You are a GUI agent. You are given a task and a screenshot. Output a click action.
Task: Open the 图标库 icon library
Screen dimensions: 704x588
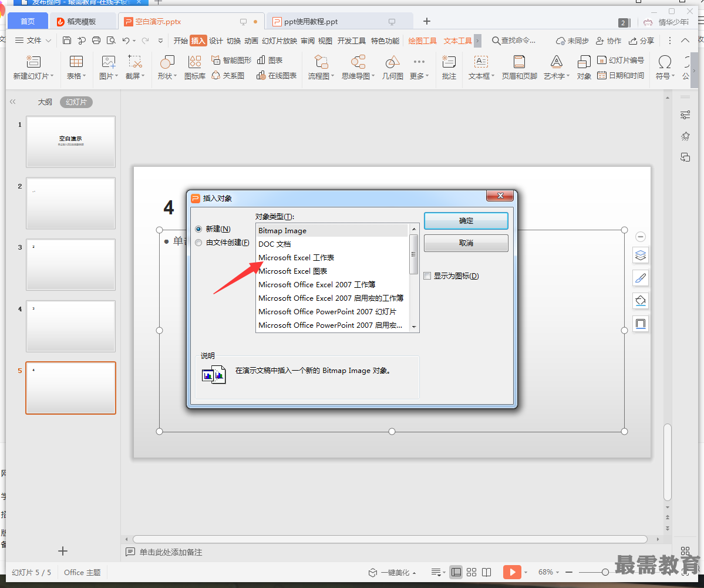click(195, 68)
